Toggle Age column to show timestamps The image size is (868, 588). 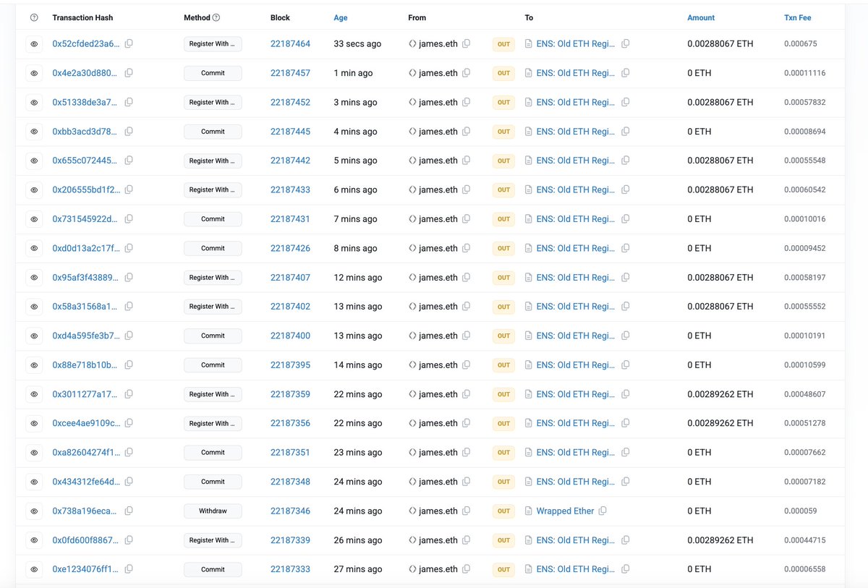[x=339, y=17]
